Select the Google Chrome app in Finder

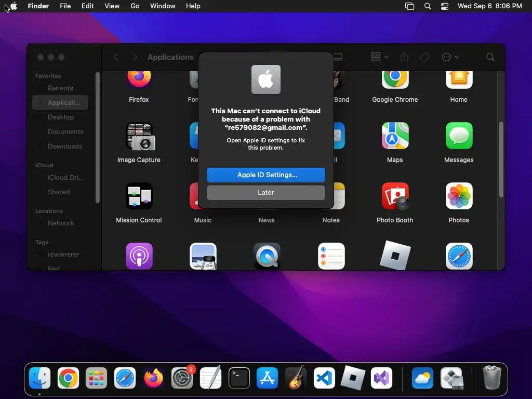395,79
